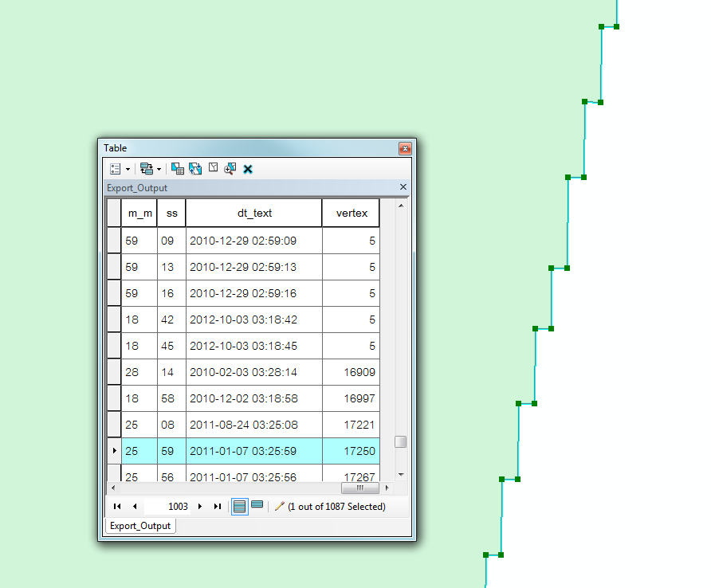Click highlighted cell 2011-01-07 03:25:59
Screen dimensions: 711x588
(x=254, y=451)
